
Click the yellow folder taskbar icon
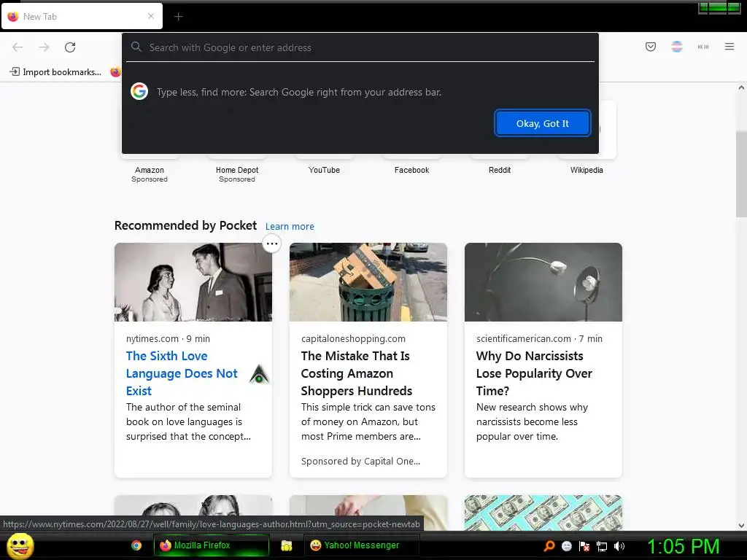pyautogui.click(x=286, y=545)
